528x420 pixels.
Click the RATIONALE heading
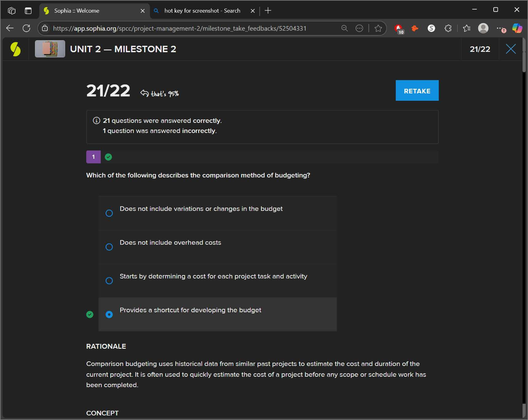click(x=106, y=347)
